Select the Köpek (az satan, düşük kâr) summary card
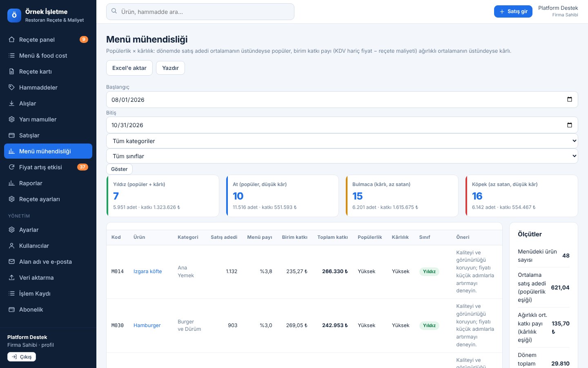Image resolution: width=588 pixels, height=368 pixels. pos(522,196)
